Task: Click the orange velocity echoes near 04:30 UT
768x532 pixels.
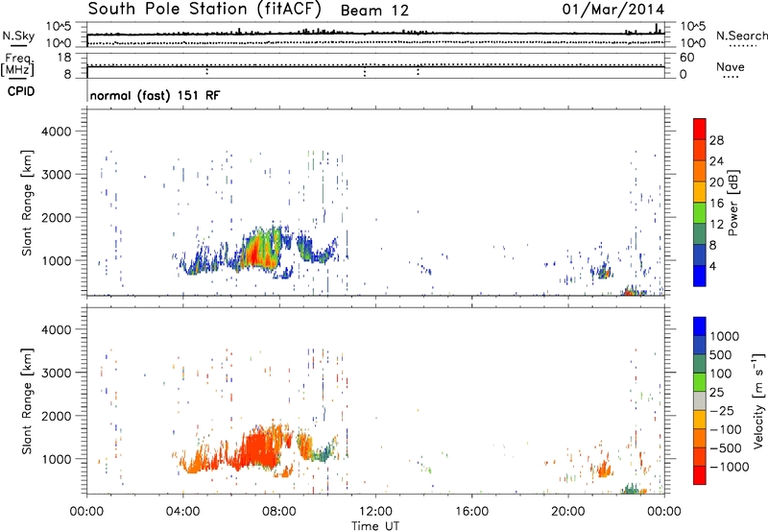Action: point(200,462)
